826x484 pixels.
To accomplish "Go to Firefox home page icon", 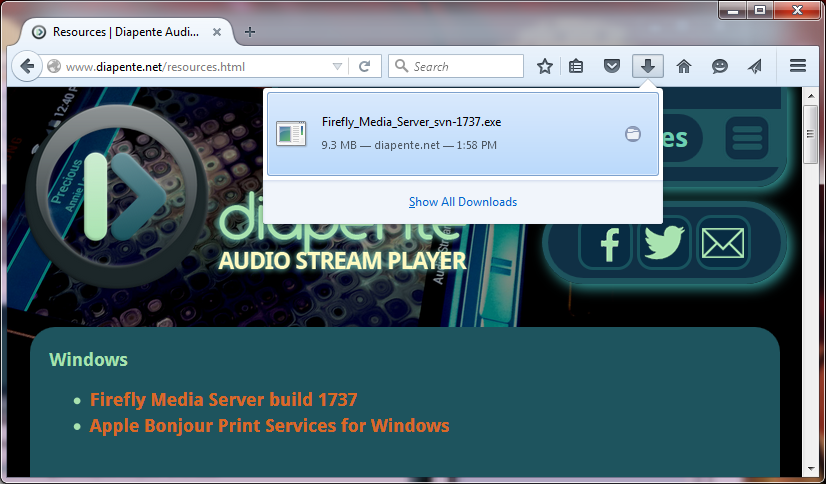I will [x=684, y=67].
